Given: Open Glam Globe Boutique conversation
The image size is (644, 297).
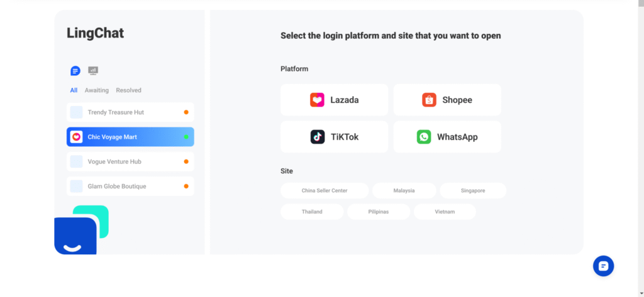Looking at the screenshot, I should (130, 186).
